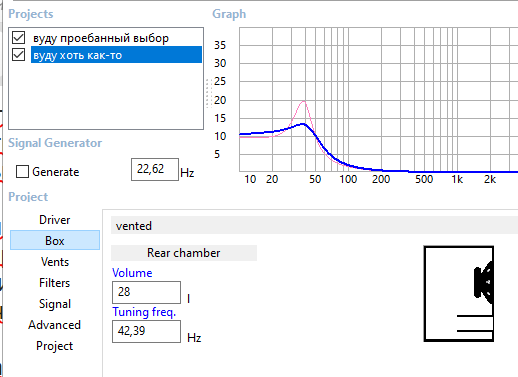Select project 'вуду хоть как-то' entry
Screen dimensions: 518x377
(x=116, y=55)
